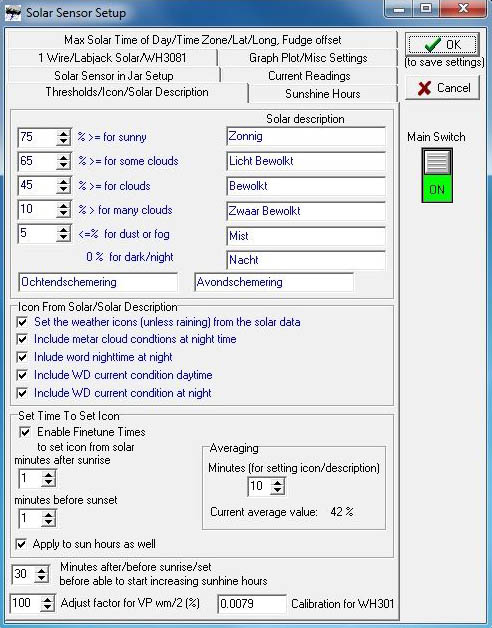Decrease the Averaging minutes spinner
The height and width of the screenshot is (628, 492).
coord(277,490)
